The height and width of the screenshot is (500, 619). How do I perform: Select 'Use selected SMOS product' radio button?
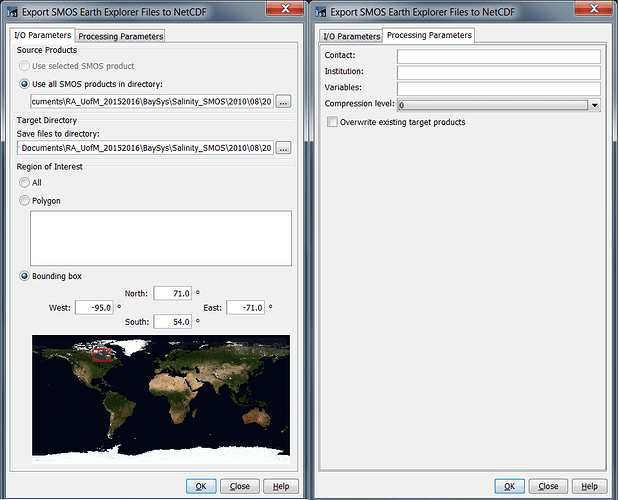(24, 66)
